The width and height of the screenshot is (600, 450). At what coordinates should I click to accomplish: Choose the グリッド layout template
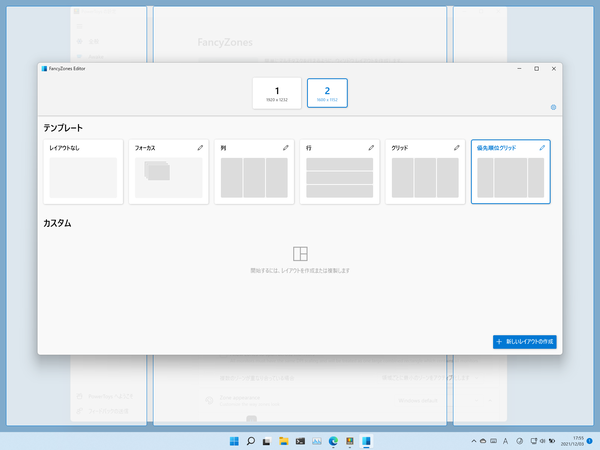click(x=425, y=172)
